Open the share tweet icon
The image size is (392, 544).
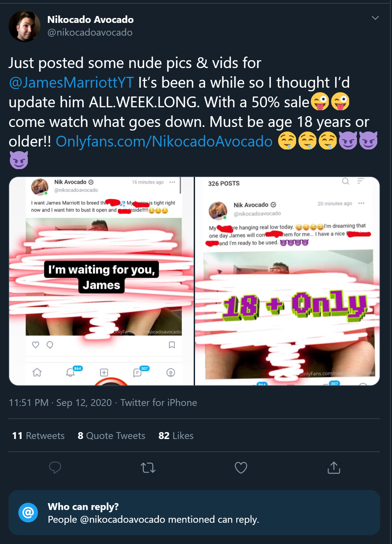334,467
